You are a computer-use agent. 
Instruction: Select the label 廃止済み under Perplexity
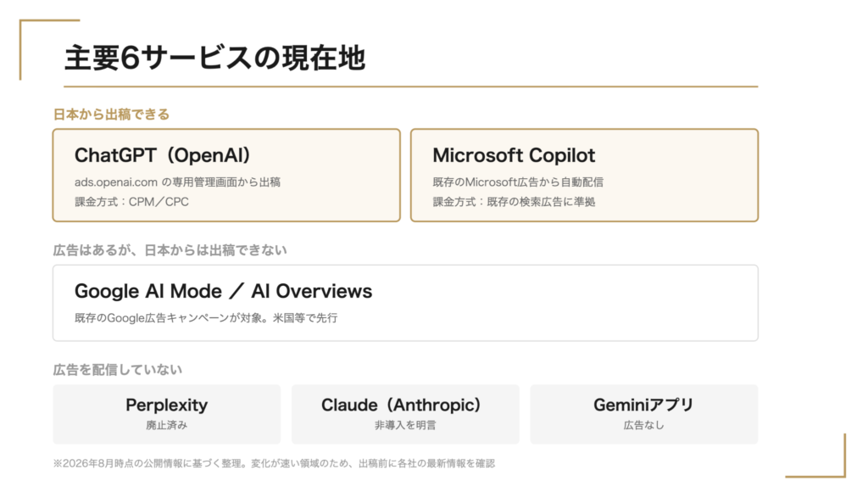[x=167, y=425]
